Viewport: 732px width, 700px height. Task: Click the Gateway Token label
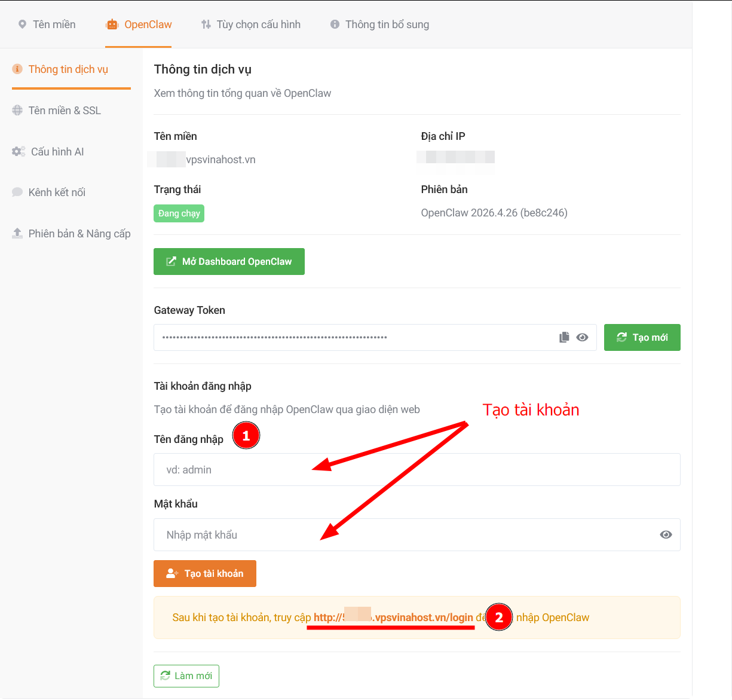(189, 310)
